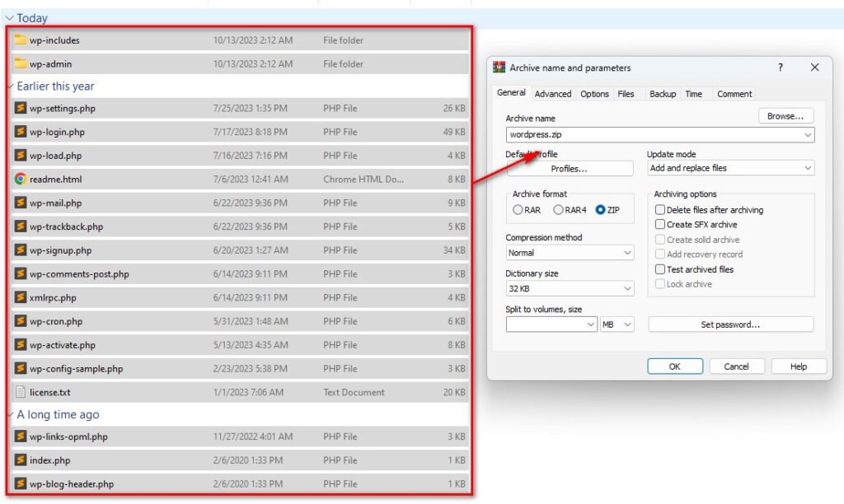
Task: Select the wp-cron.php file name
Action: (x=56, y=321)
